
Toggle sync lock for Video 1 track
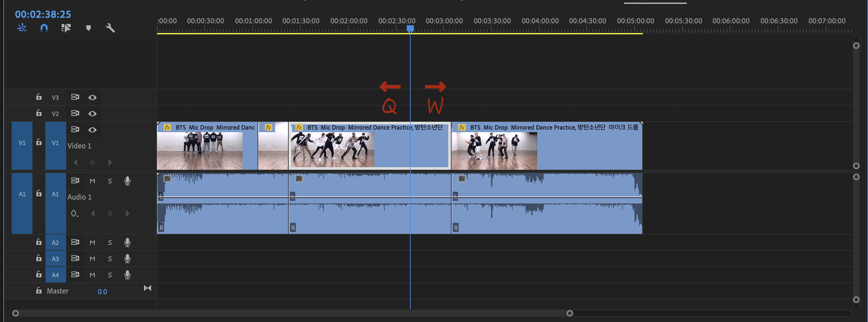[x=75, y=129]
